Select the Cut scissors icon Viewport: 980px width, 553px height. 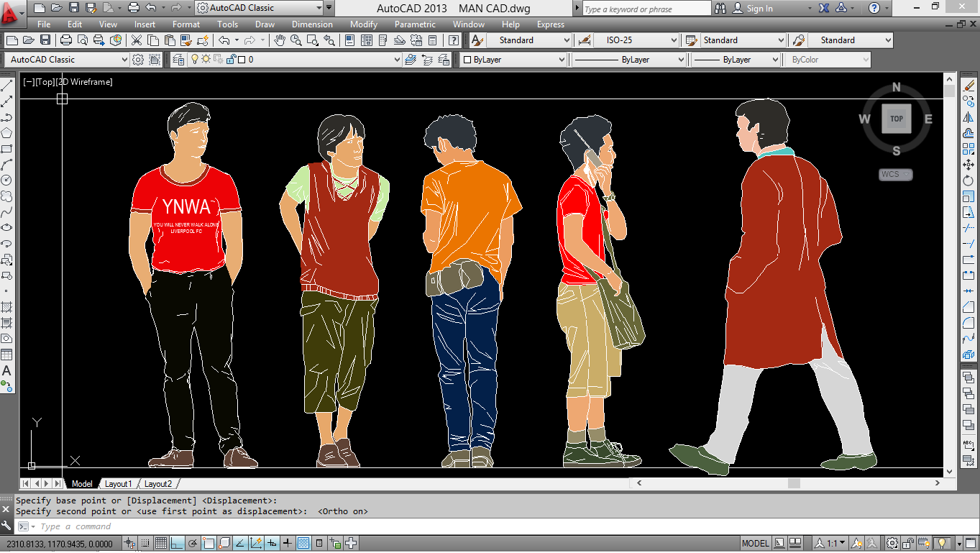coord(136,40)
